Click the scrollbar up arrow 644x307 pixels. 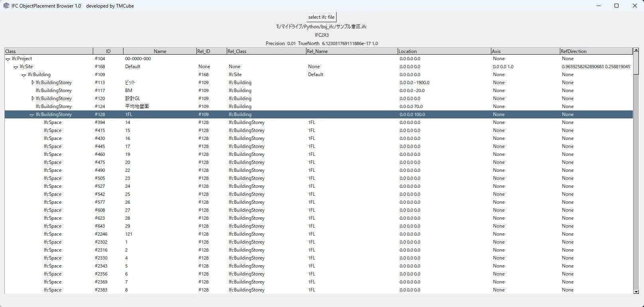tap(636, 51)
